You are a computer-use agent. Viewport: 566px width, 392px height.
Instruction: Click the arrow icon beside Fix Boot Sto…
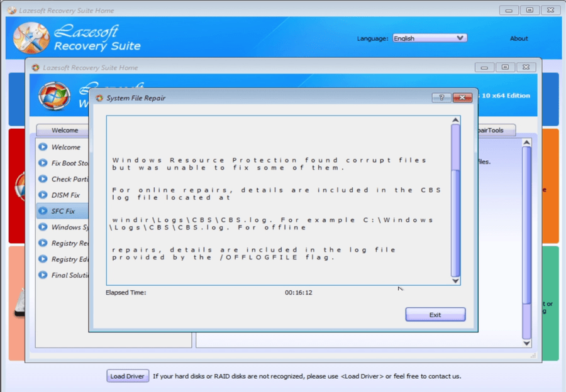pos(43,163)
